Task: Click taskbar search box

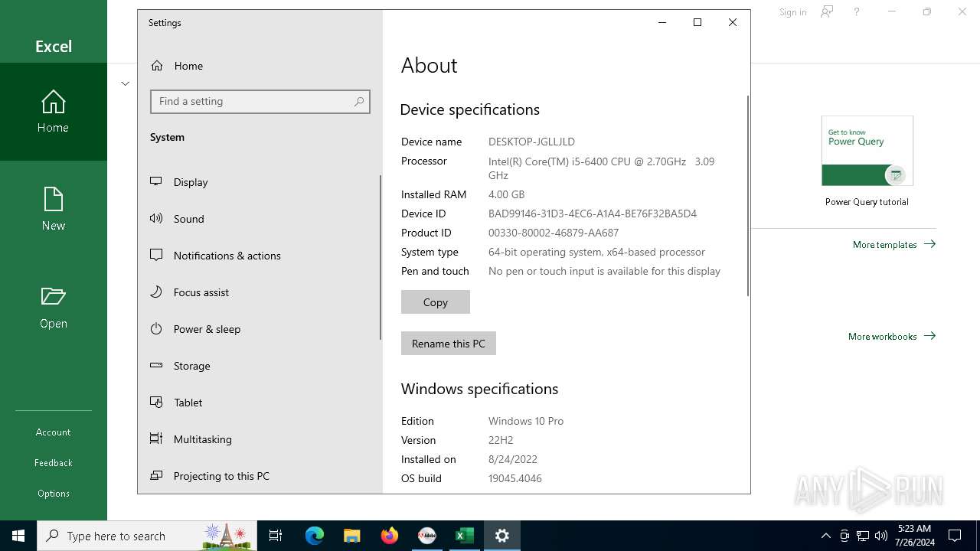Action: click(148, 536)
